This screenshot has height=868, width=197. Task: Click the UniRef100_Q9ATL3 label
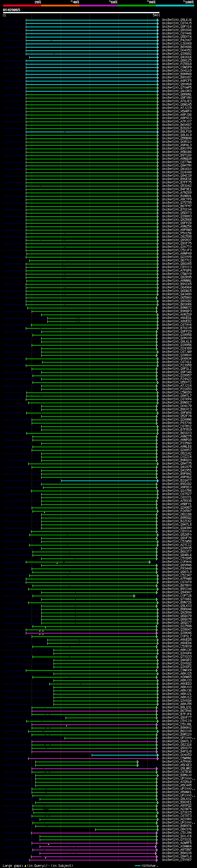177,741
